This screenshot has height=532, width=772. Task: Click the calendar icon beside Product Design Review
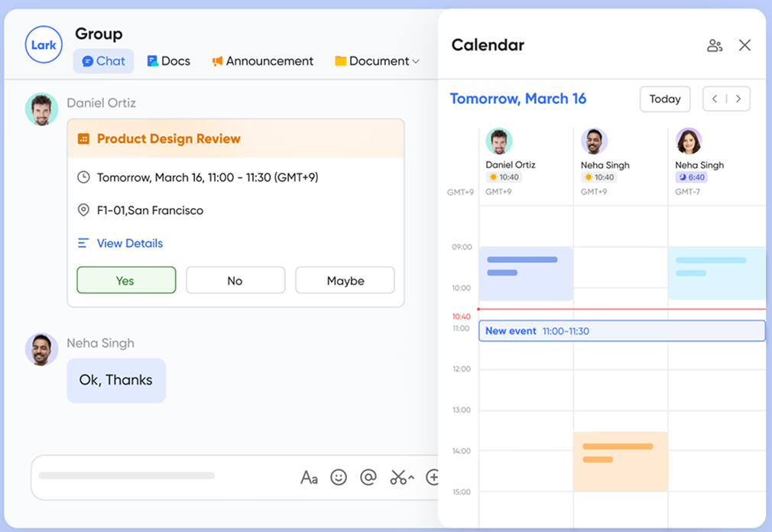tap(84, 139)
